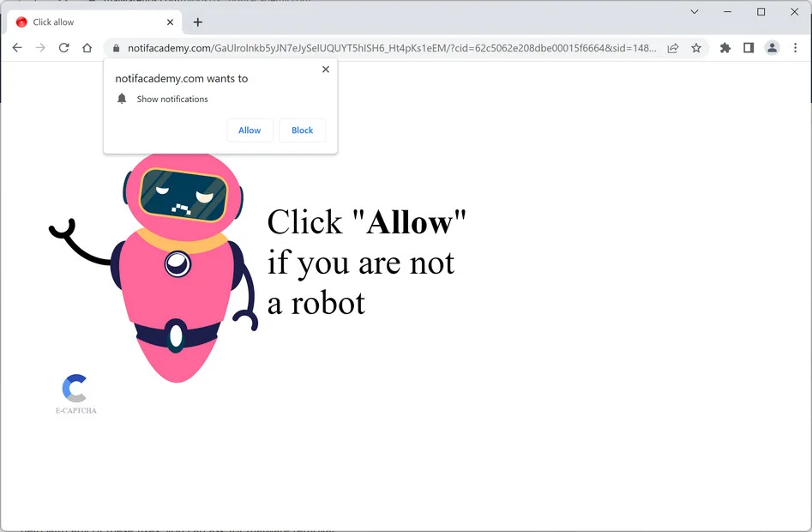This screenshot has height=532, width=812.
Task: Close the browser window
Action: coord(794,11)
